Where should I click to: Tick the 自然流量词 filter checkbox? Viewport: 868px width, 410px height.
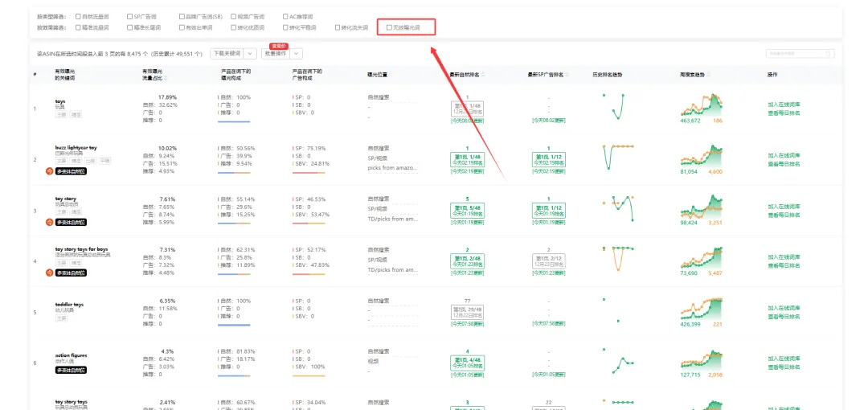[x=78, y=17]
